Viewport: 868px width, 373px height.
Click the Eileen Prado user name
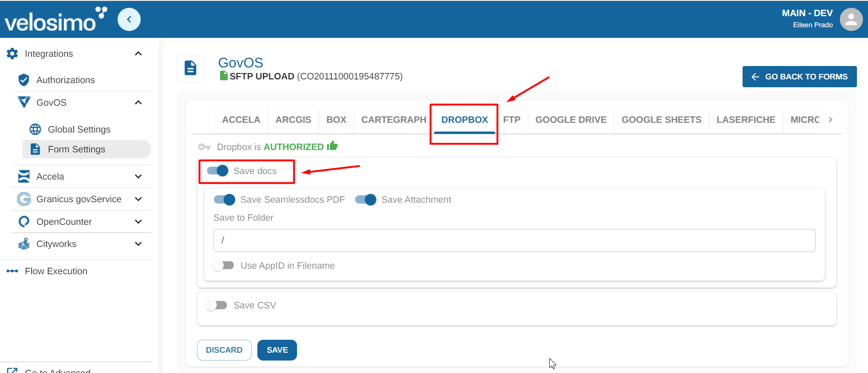813,25
